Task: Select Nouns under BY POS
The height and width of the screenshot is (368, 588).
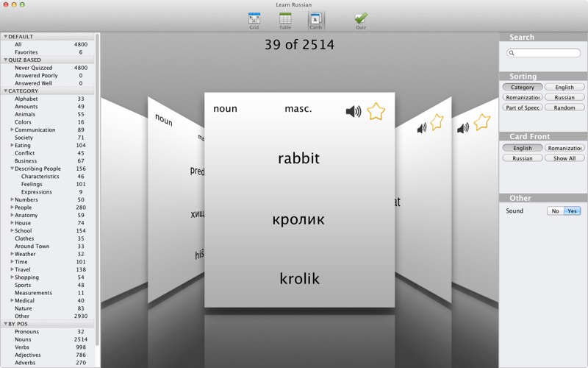Action: 48,339
